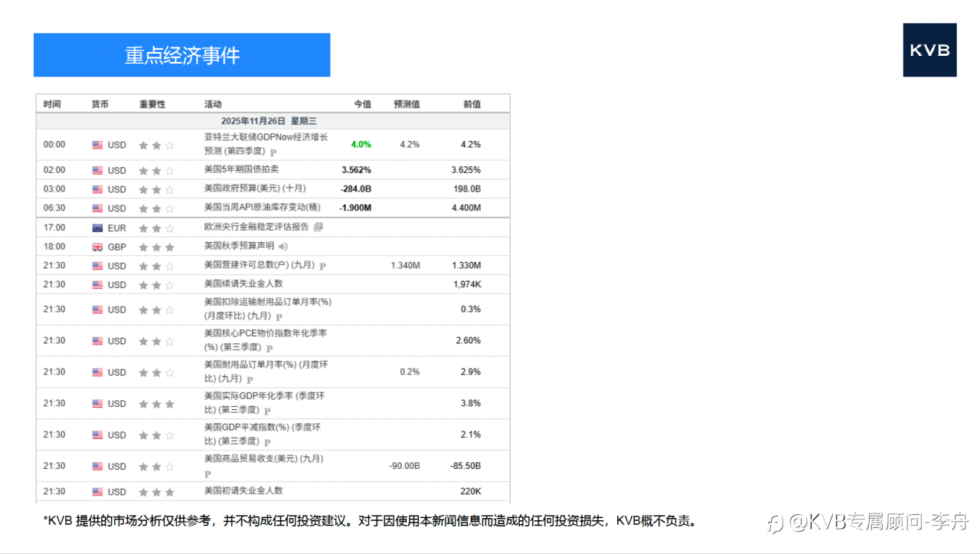This screenshot has width=980, height=554.
Task: Click the US flag in the 00:00 row
Action: point(97,145)
